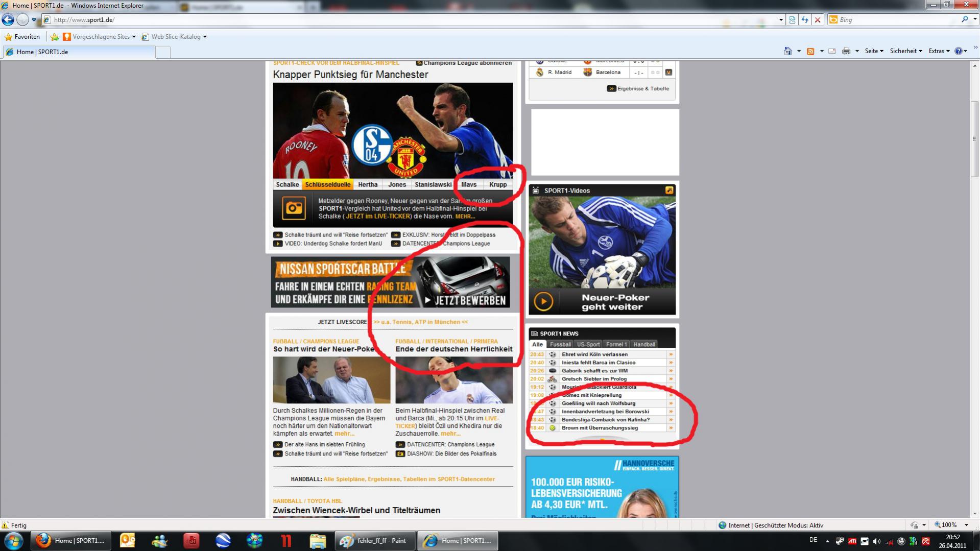This screenshot has height=551, width=980.
Task: Switch SPORT1 News to Formel 1 tab
Action: 616,344
